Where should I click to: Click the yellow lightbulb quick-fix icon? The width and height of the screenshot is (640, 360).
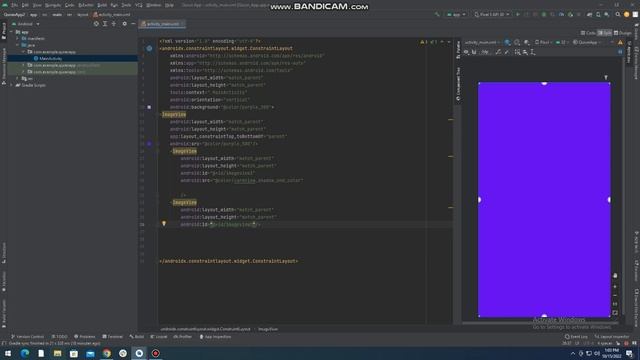pos(164,224)
